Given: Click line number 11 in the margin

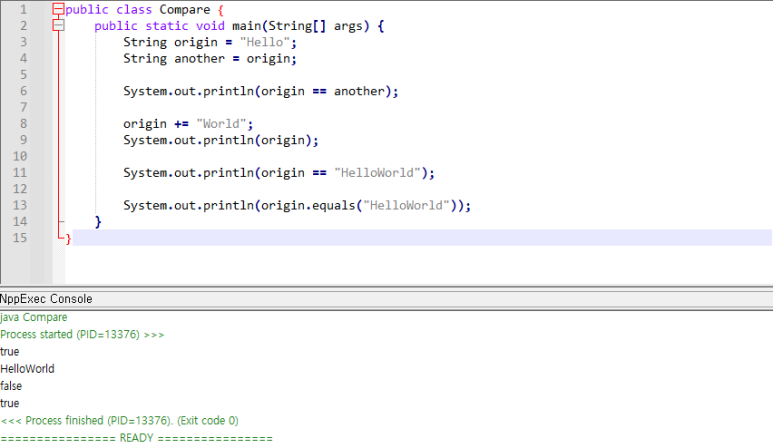Looking at the screenshot, I should (20, 172).
